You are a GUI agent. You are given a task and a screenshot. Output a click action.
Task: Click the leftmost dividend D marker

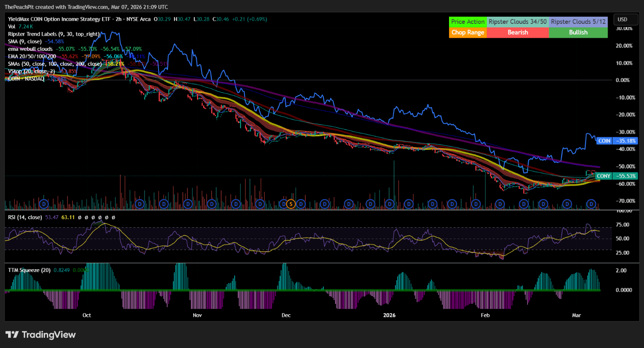(x=44, y=204)
